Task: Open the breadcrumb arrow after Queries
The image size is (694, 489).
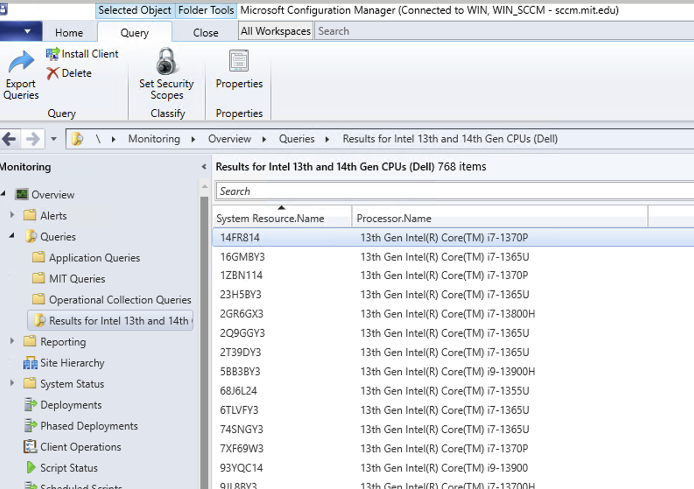Action: pos(328,139)
